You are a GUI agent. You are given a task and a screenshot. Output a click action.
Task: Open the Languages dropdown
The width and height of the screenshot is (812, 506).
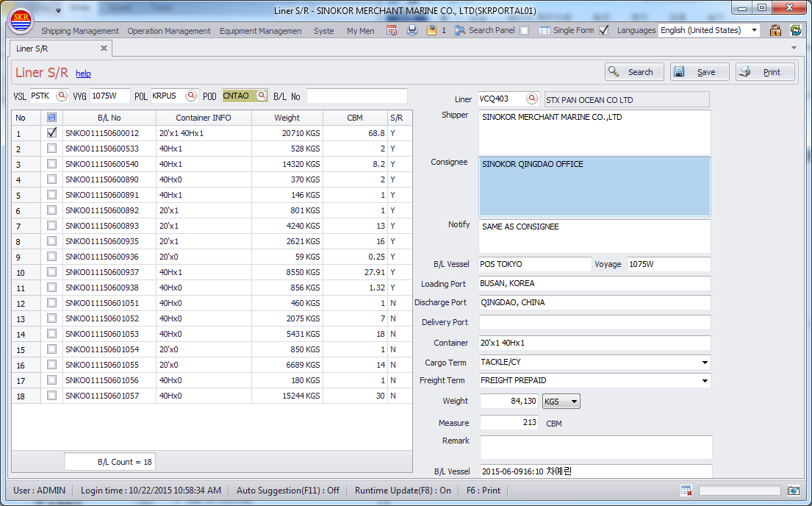(x=754, y=30)
